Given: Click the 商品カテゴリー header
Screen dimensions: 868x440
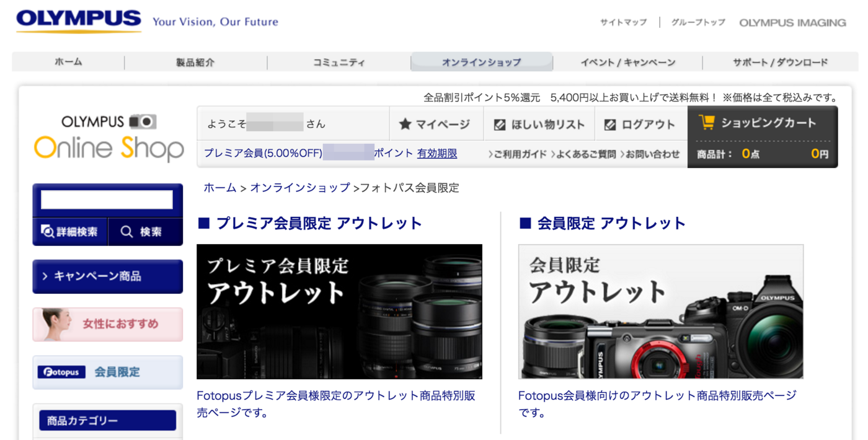Looking at the screenshot, I should tap(108, 421).
